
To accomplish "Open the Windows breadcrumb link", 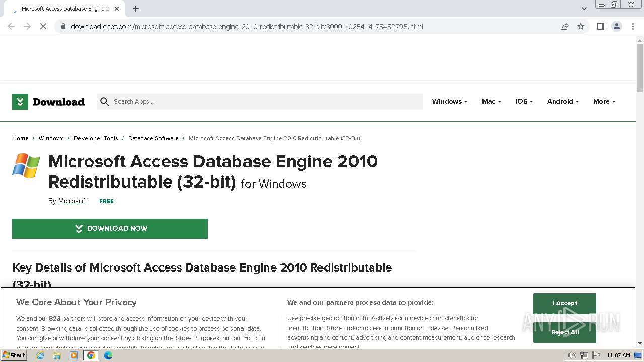I will coord(51,138).
